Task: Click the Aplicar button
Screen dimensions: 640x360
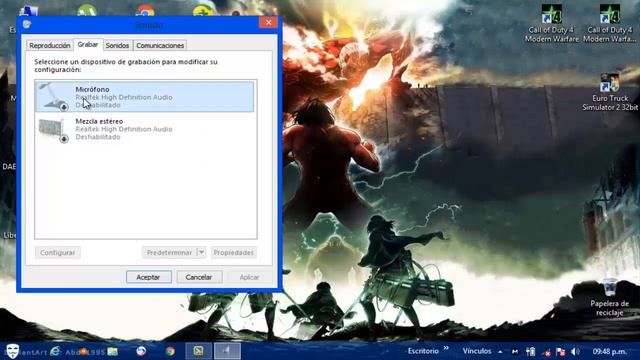Action: 249,277
